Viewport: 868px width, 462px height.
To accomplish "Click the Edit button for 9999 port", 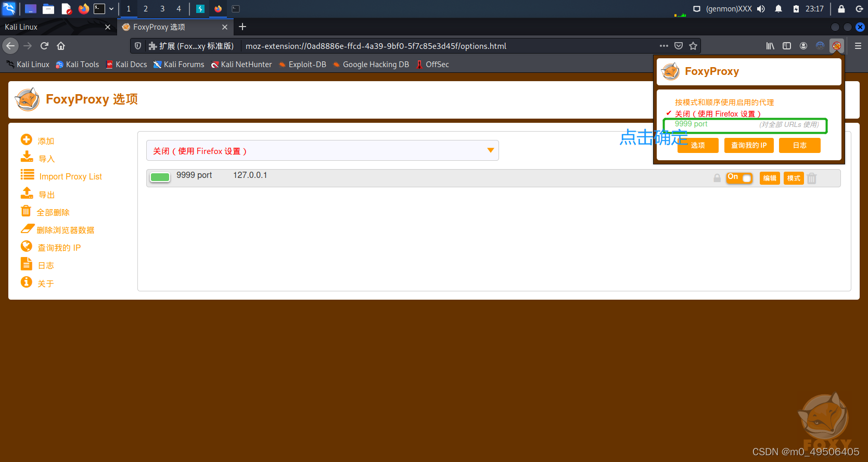I will (770, 178).
